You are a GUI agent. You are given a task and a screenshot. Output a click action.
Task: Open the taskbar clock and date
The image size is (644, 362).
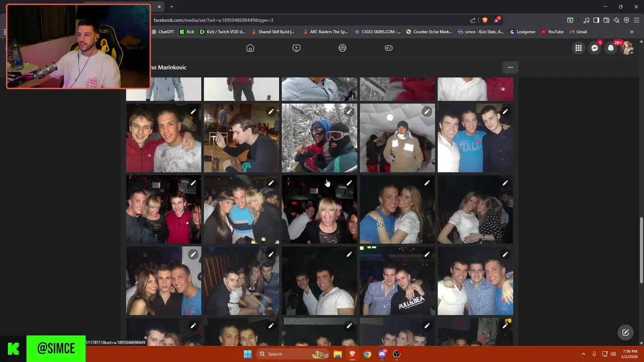click(630, 354)
